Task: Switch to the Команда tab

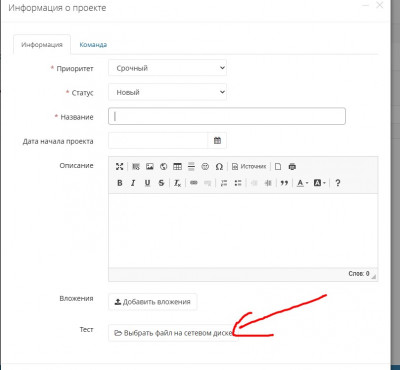Action: [x=93, y=45]
